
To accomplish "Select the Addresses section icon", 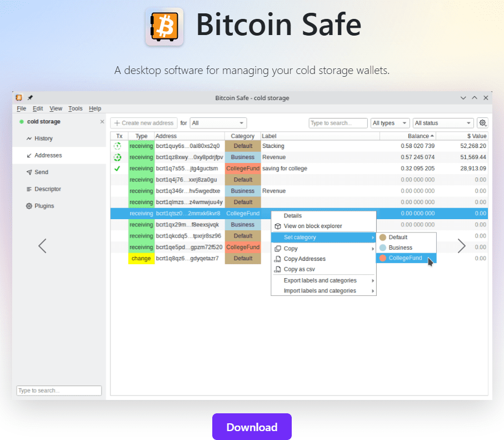I will [x=29, y=155].
